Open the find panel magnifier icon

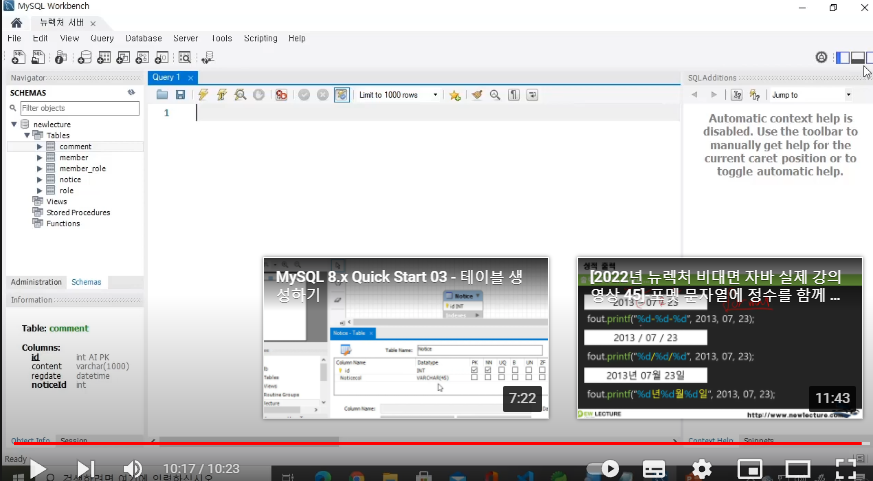click(x=495, y=95)
